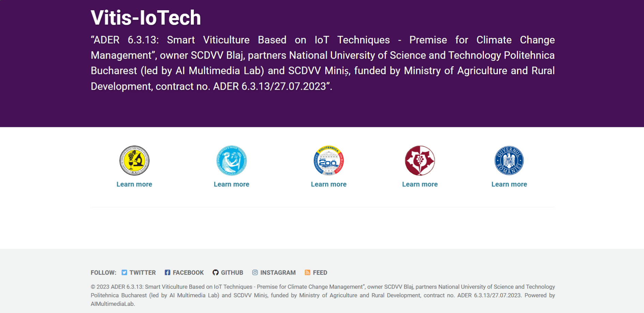Image resolution: width=644 pixels, height=313 pixels.
Task: Click Learn more under the ASAS emblem
Action: (x=231, y=184)
